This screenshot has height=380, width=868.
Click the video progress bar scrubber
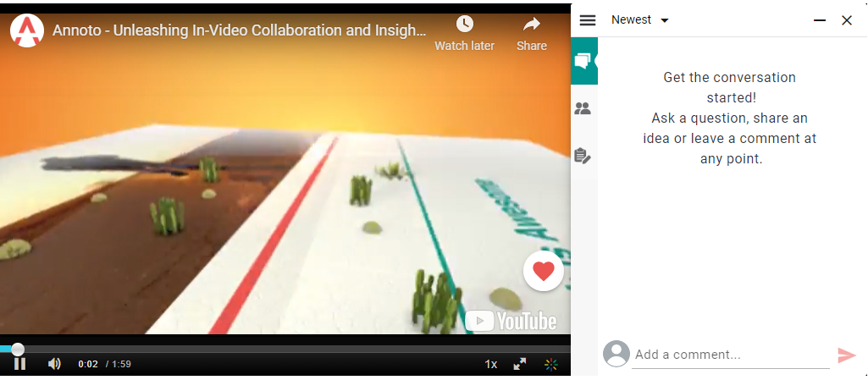tap(18, 349)
